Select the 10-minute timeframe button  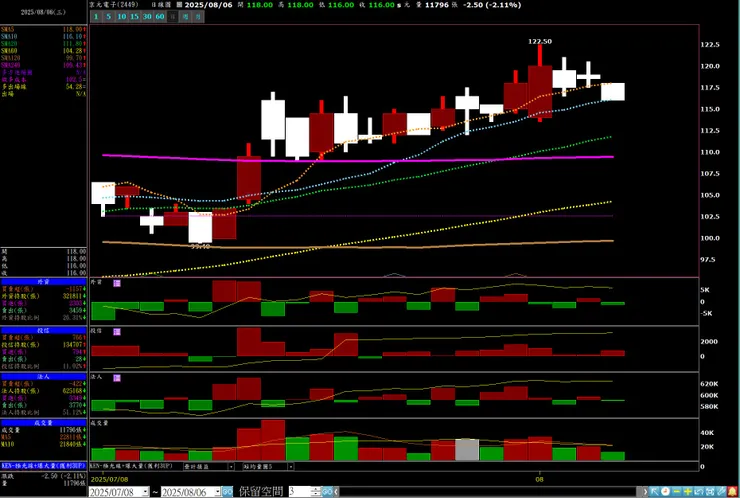122,17
